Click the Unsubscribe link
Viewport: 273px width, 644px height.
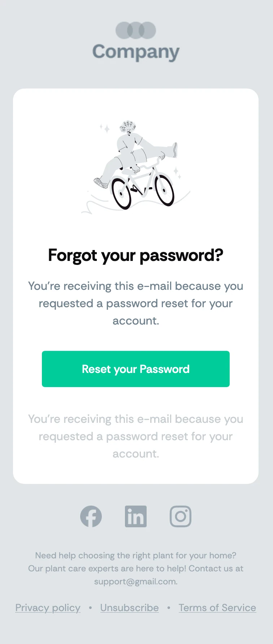coord(129,608)
